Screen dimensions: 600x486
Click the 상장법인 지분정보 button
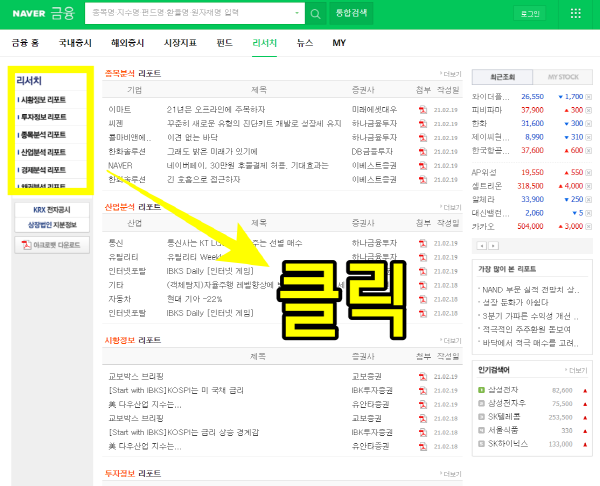[52, 225]
